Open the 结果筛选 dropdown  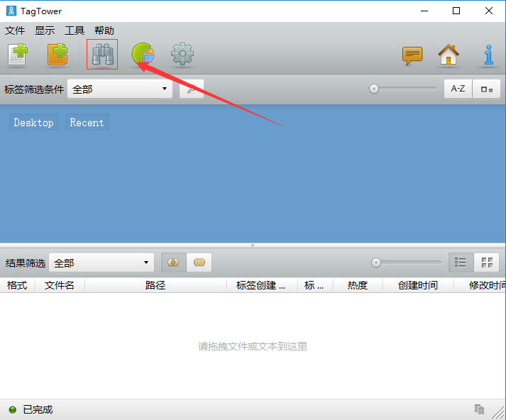point(101,262)
